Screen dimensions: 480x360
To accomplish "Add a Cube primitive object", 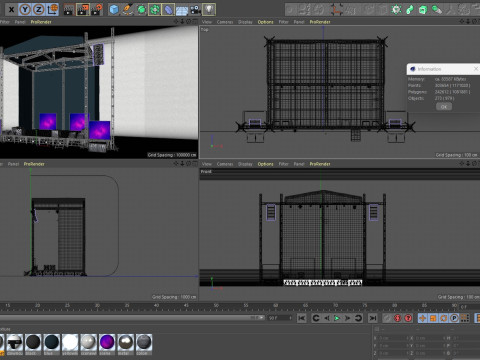I will tap(114, 10).
